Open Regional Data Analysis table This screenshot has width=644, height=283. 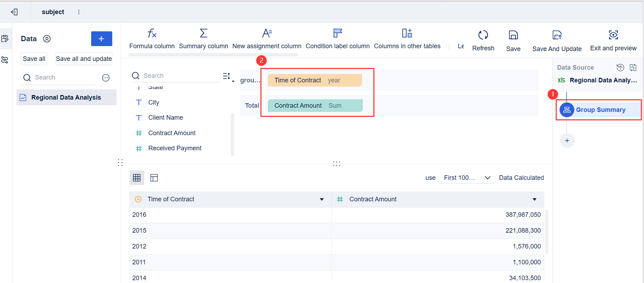66,98
